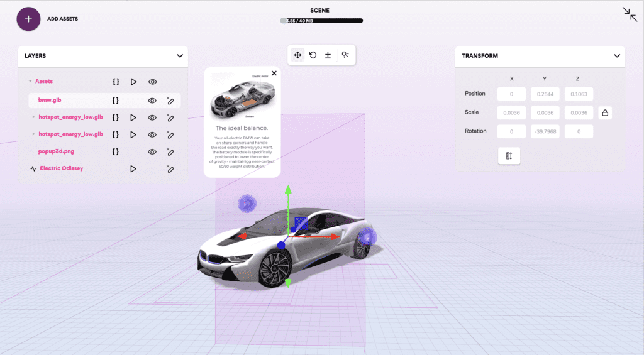Close the popup card with the X
The image size is (644, 355).
click(x=274, y=74)
